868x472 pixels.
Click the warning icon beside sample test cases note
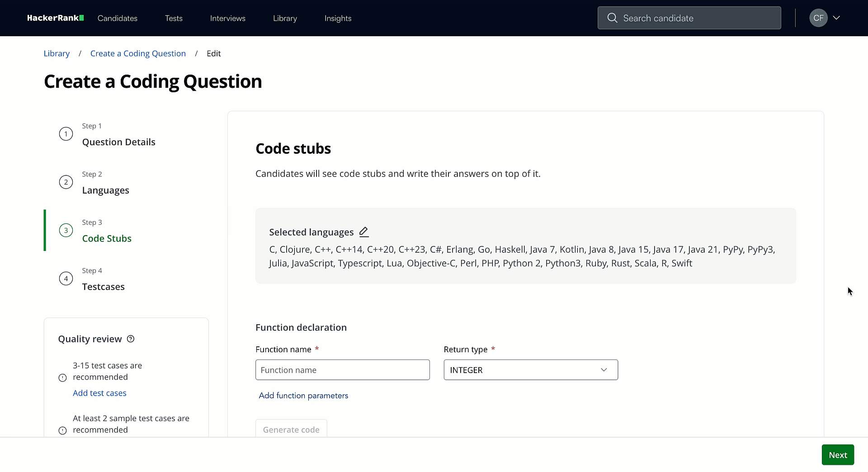(62, 430)
